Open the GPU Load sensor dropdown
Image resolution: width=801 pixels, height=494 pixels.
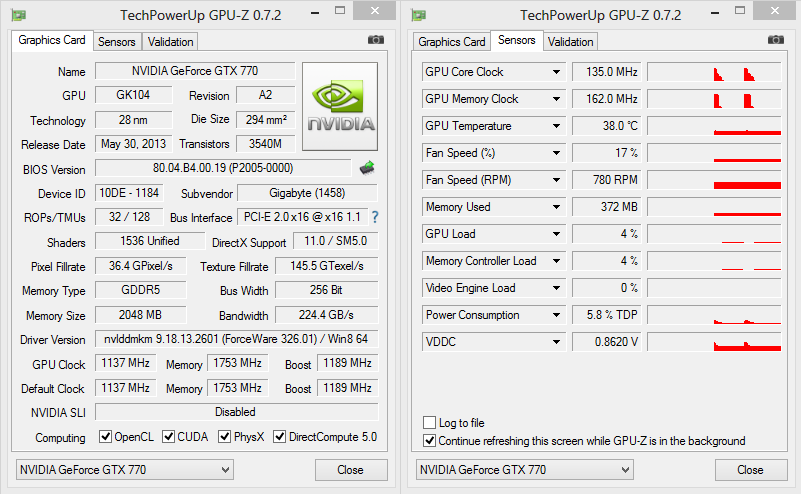[x=556, y=234]
